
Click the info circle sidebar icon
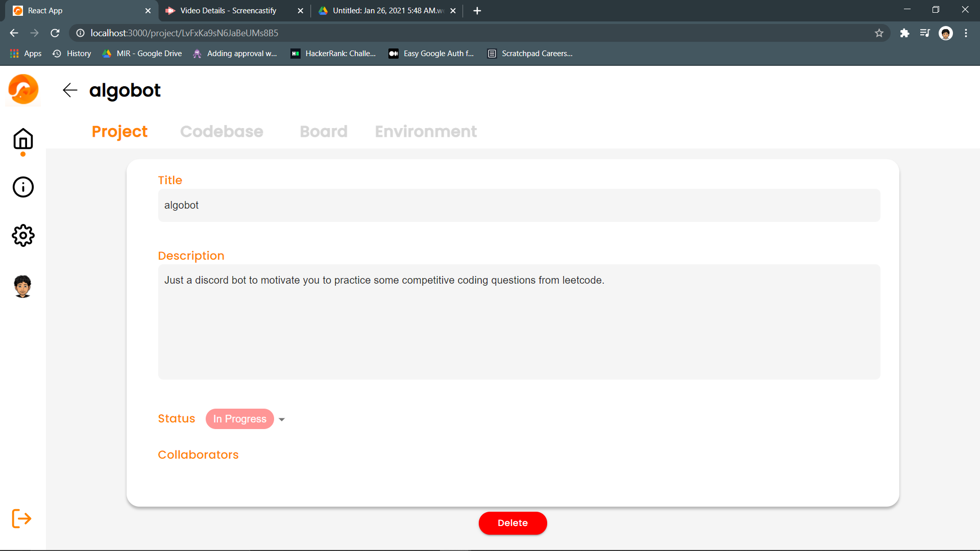[x=23, y=187]
